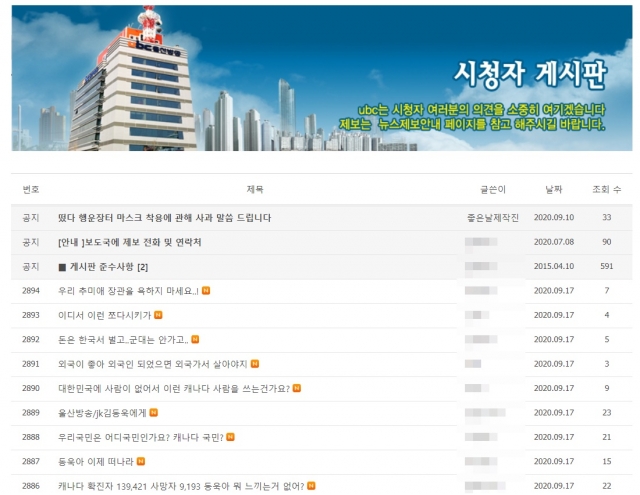
Task: Click the N new-post icon on post 2892
Action: tap(195, 340)
